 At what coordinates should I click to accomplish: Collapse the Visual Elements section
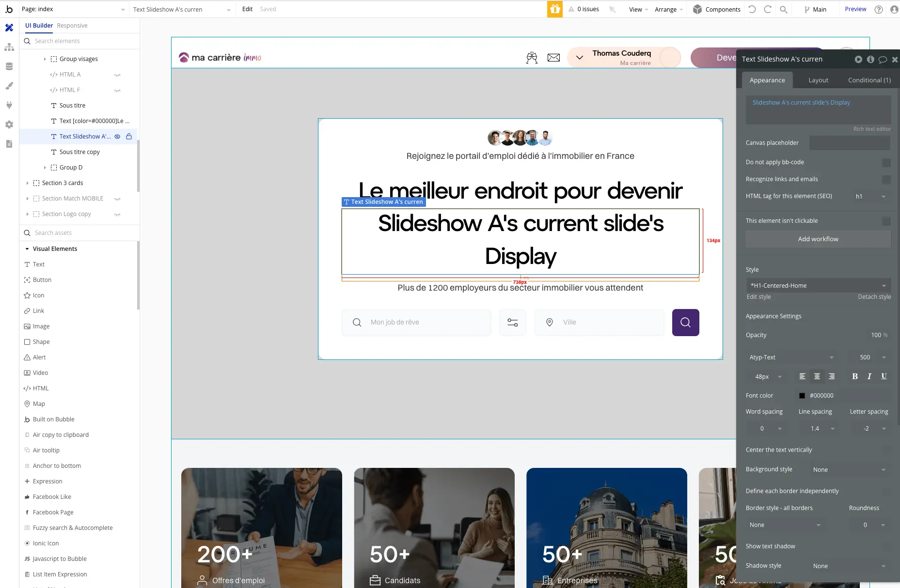click(27, 249)
